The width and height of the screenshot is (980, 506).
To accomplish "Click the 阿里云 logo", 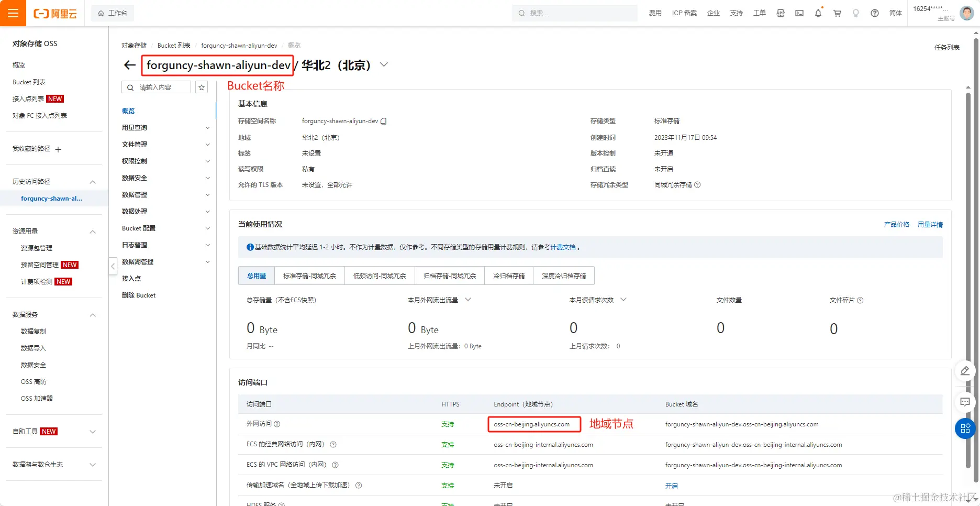I will point(55,14).
